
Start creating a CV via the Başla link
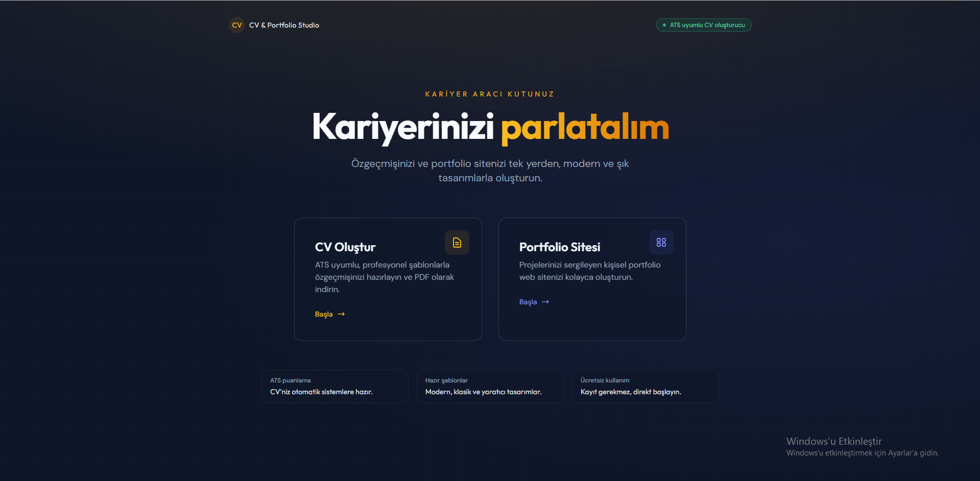323,314
